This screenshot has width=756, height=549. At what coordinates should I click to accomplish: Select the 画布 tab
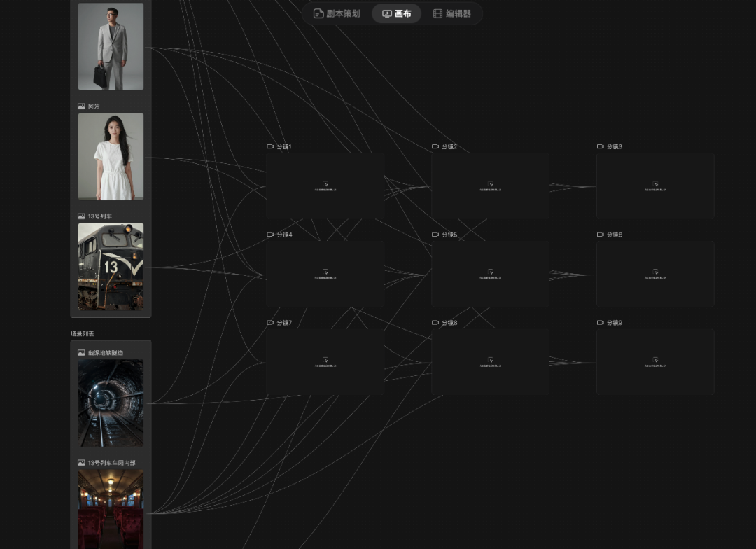[397, 13]
